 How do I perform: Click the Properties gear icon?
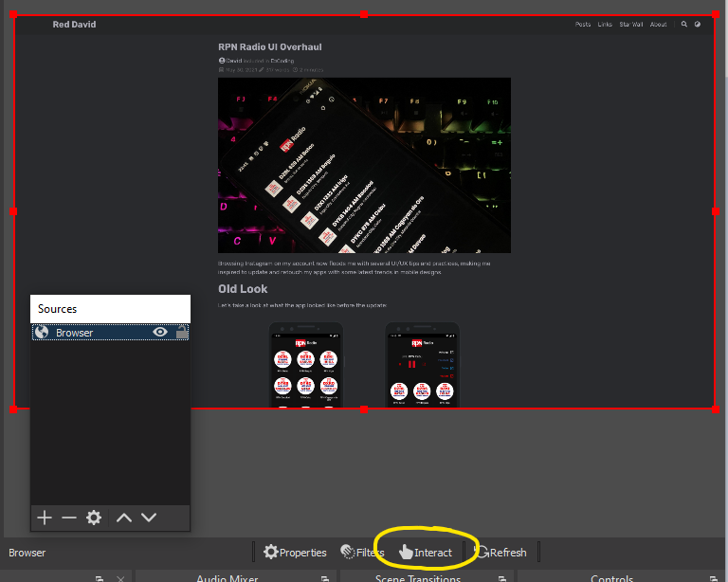(x=271, y=552)
